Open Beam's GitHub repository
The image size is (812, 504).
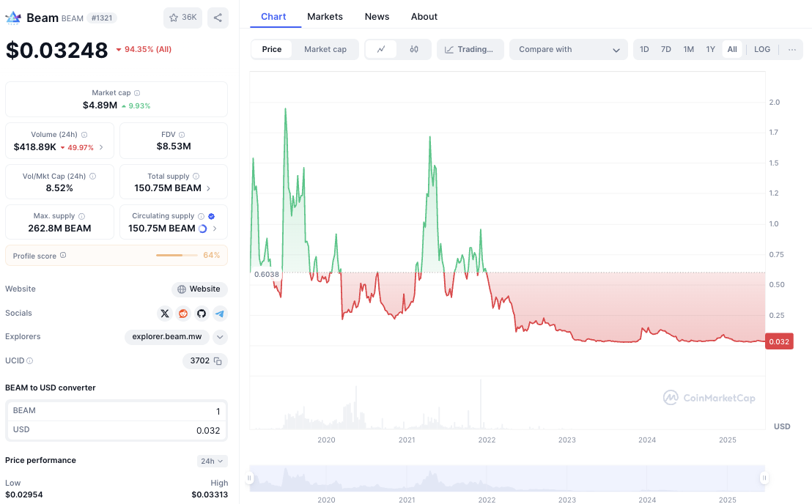tap(202, 314)
